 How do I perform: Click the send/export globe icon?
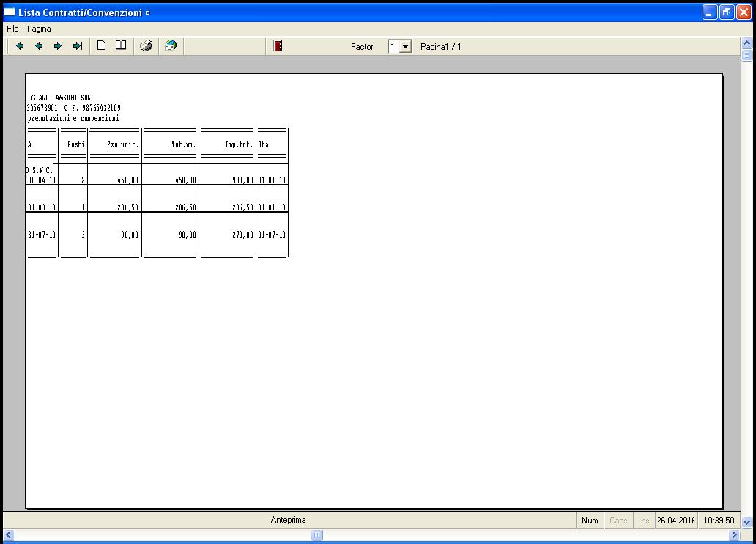[x=171, y=46]
